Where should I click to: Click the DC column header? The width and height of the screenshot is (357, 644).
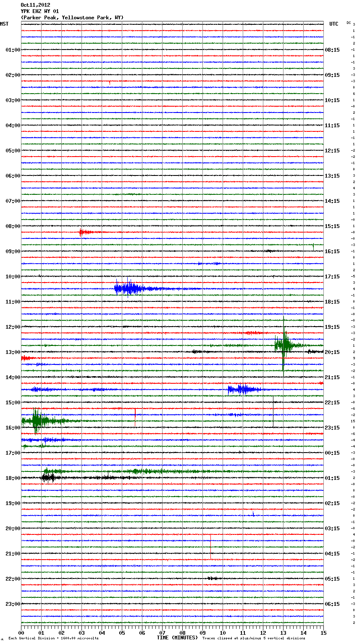pyautogui.click(x=349, y=23)
